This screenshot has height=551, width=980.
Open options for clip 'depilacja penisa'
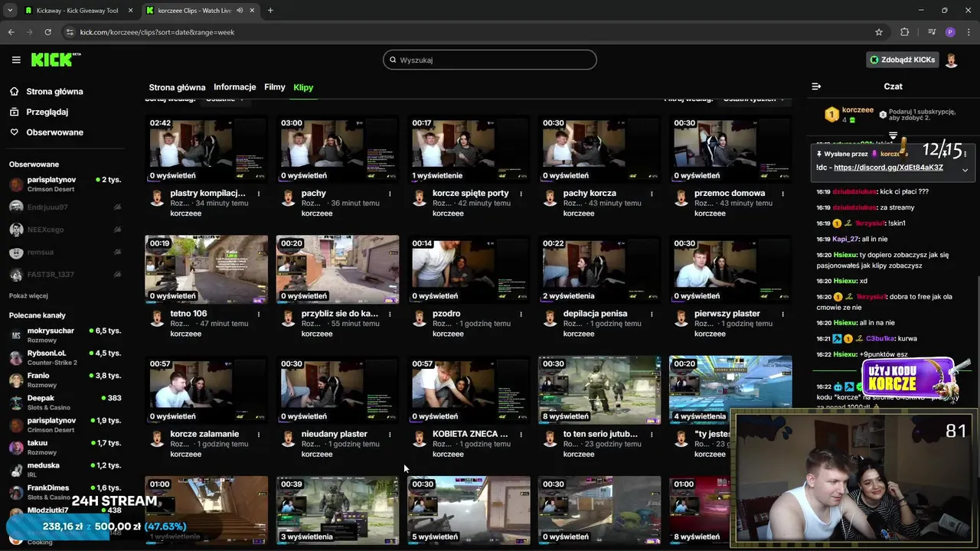point(652,314)
